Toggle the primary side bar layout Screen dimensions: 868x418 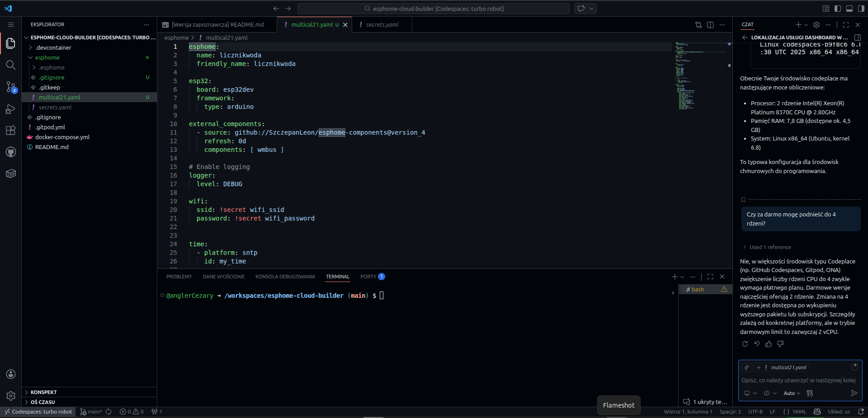coord(838,9)
